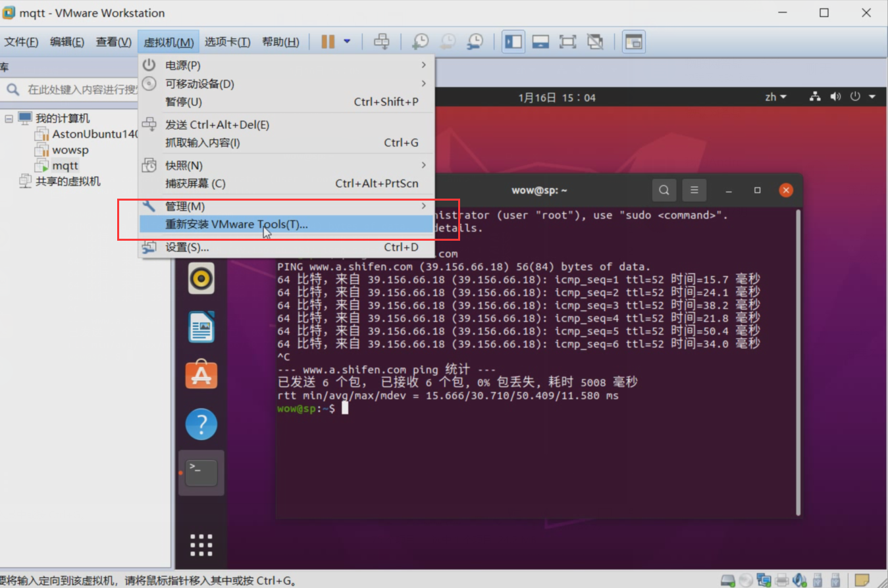The image size is (888, 588).
Task: Click the Ubuntu top bar volume icon
Action: [x=835, y=97]
